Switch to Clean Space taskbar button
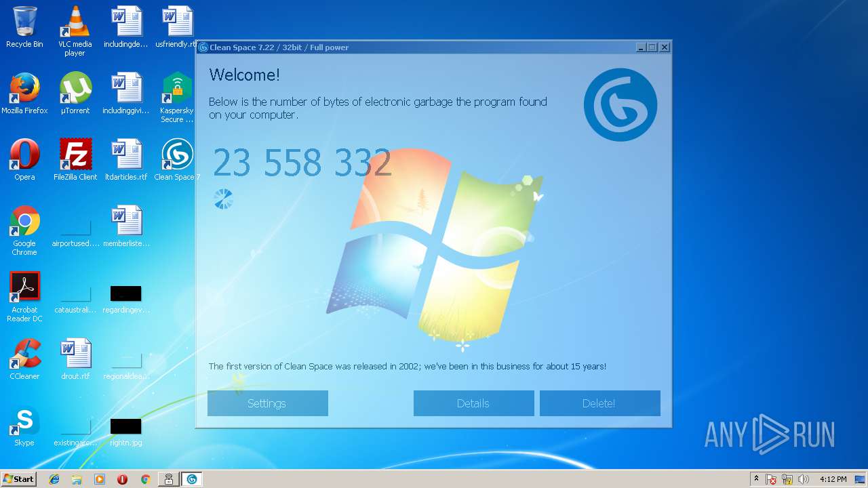 pyautogui.click(x=192, y=479)
